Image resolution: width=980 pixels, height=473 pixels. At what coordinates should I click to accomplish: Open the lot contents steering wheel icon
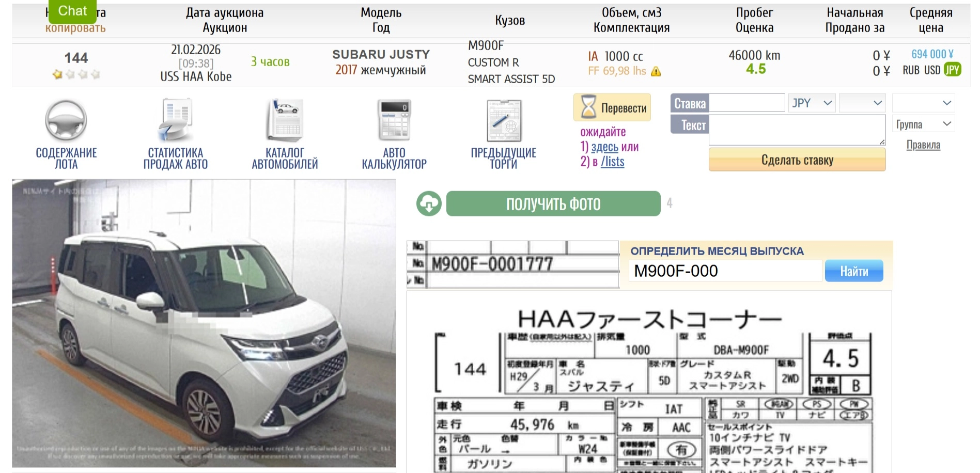pyautogui.click(x=66, y=121)
